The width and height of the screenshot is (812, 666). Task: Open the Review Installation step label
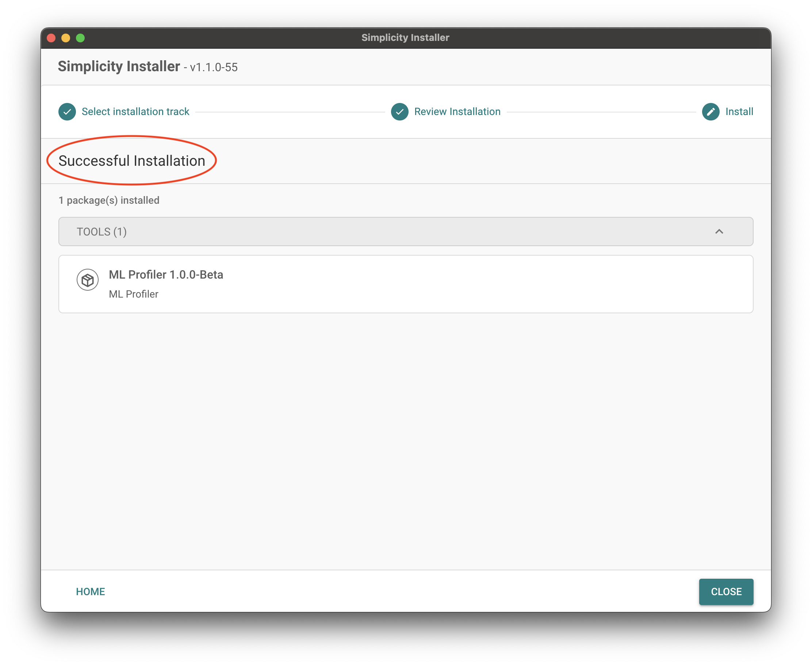(x=456, y=111)
